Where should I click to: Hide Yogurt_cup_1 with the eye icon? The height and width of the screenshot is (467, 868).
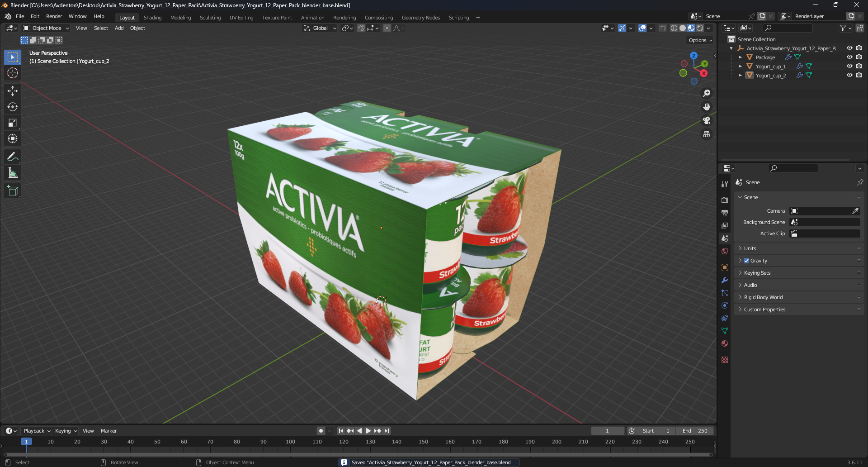(849, 66)
